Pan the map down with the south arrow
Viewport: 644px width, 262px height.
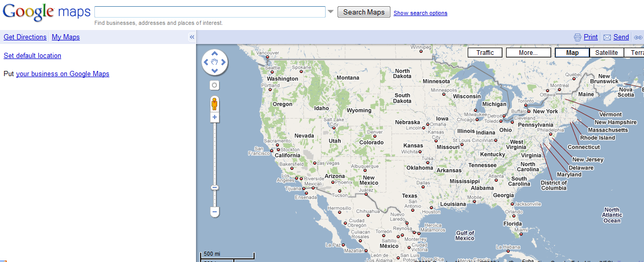pyautogui.click(x=215, y=71)
